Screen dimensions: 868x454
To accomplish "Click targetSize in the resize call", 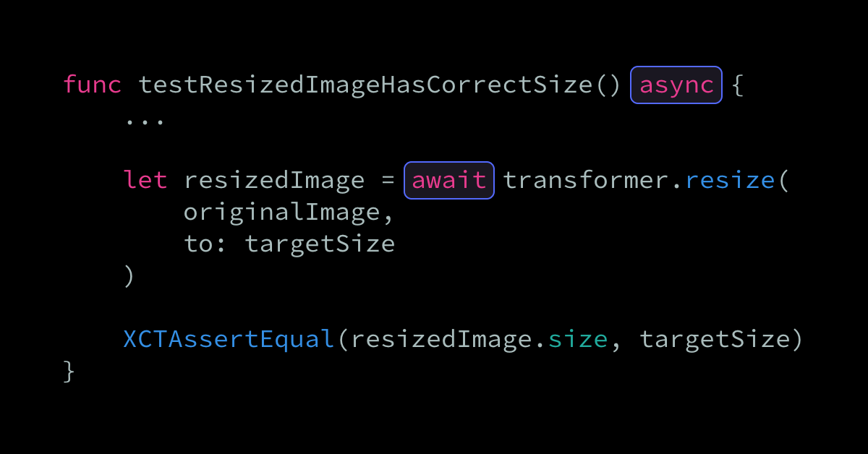I will 320,244.
